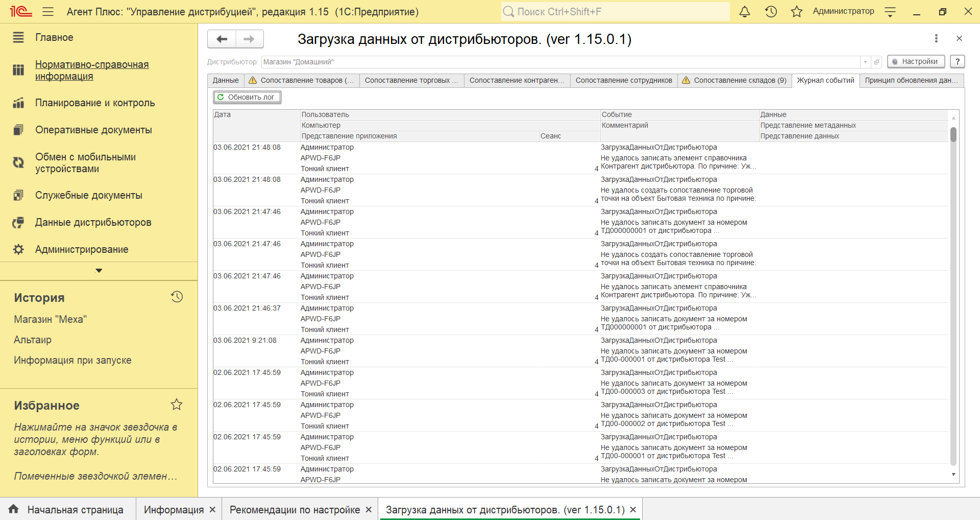The width and height of the screenshot is (980, 520).
Task: Click the Обмен с мобильными устройствами sync icon
Action: 18,162
